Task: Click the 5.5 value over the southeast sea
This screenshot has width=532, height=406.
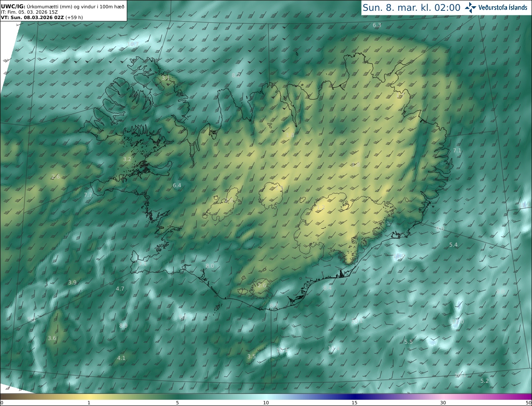Action: [409, 342]
